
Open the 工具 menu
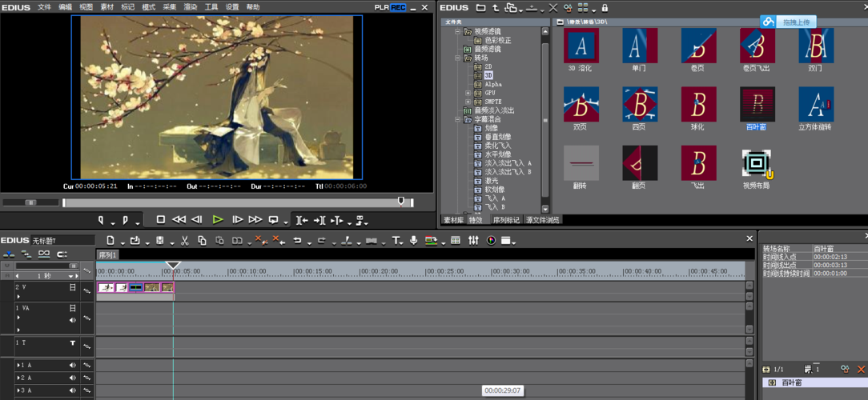211,7
